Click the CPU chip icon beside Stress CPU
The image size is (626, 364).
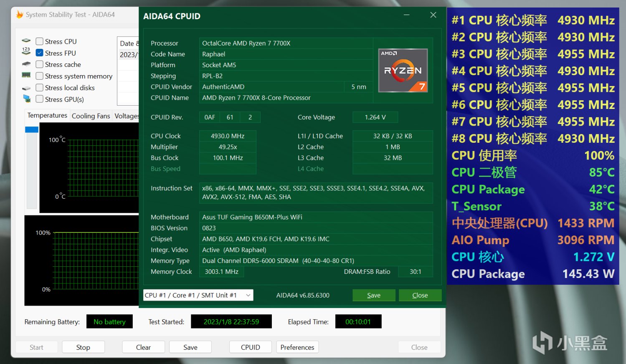click(26, 41)
